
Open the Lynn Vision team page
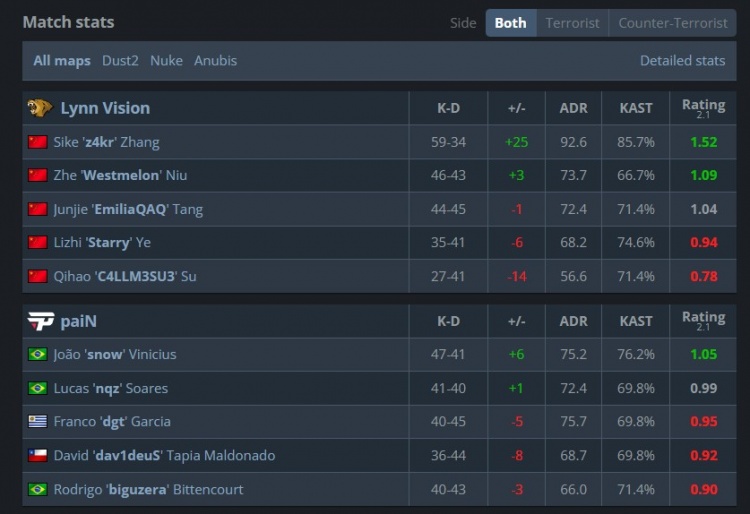click(105, 108)
